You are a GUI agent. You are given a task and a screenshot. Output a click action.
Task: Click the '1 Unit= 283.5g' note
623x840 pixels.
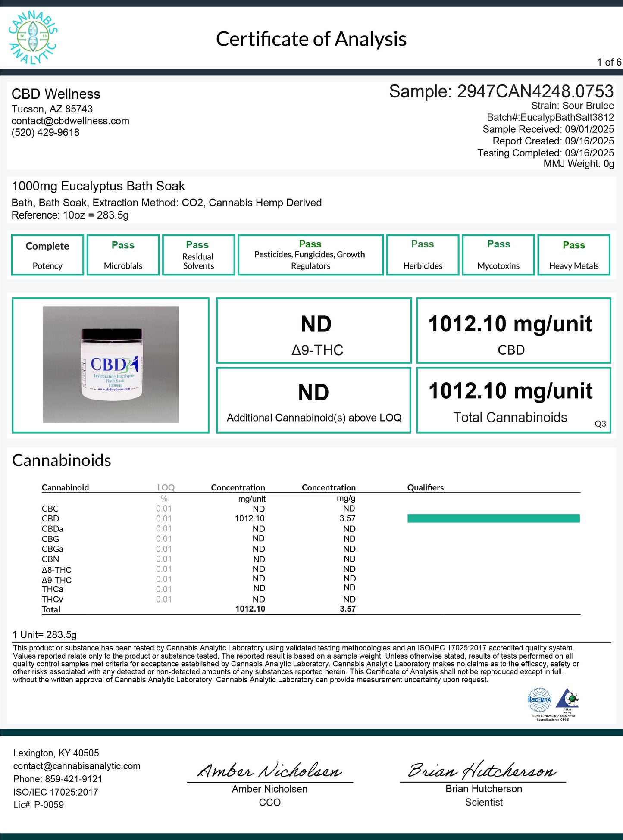[45, 634]
